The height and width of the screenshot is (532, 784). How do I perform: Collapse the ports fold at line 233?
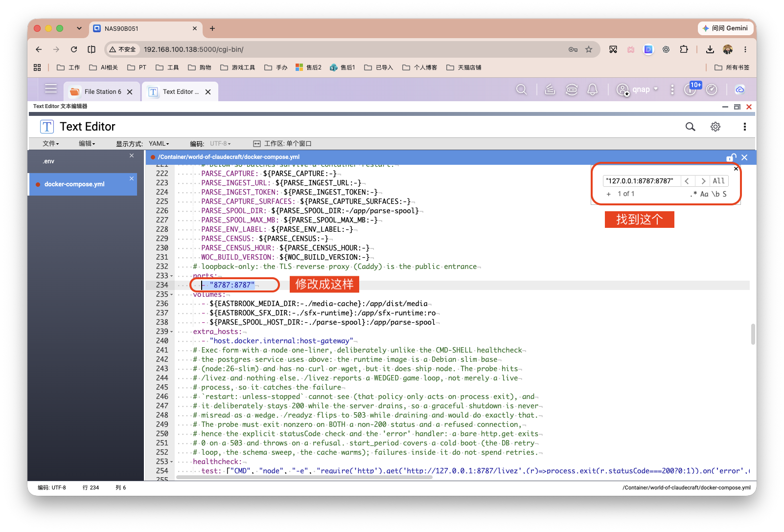click(x=171, y=276)
